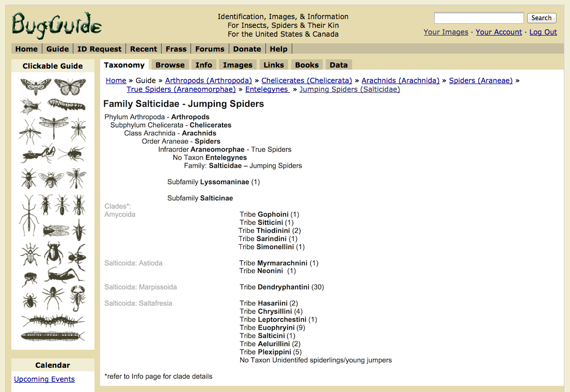
Task: Select the moth icon in Clickable Guide
Action: [36, 87]
